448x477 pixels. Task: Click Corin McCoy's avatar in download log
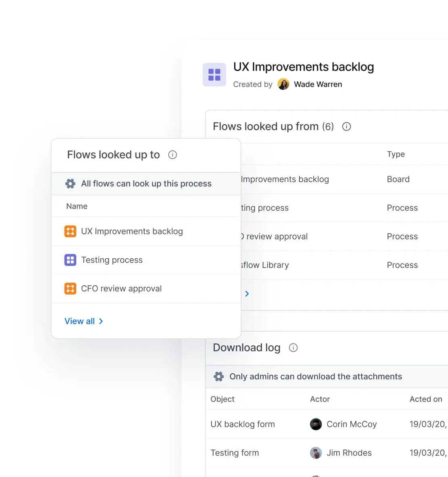click(x=316, y=424)
